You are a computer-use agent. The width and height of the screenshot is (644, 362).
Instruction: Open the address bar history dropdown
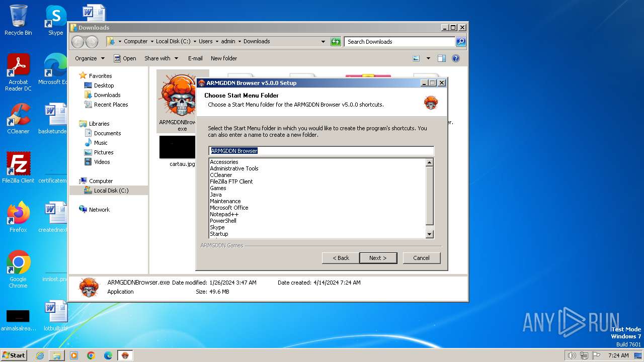click(323, 42)
